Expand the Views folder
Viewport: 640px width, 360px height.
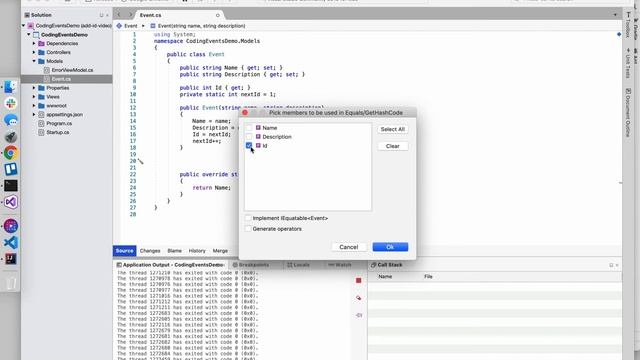click(x=34, y=97)
